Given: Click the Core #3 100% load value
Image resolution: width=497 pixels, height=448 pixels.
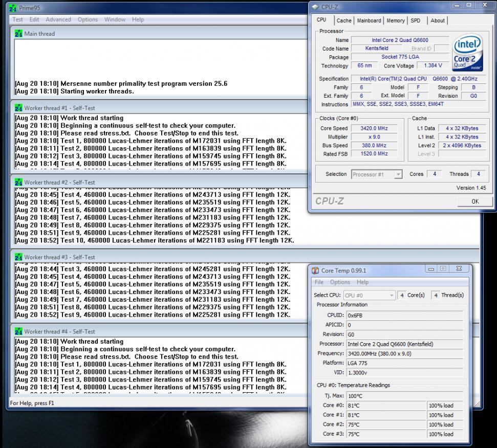Looking at the screenshot, I should tap(445, 434).
